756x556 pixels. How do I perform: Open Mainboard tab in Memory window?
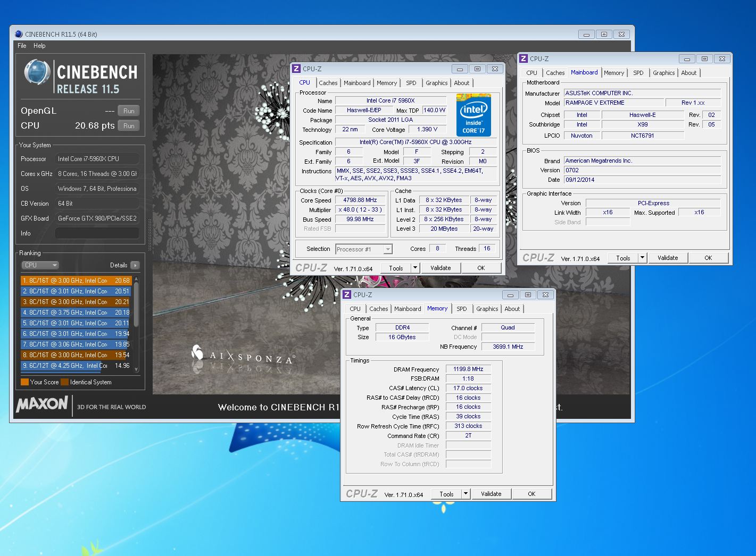(408, 309)
